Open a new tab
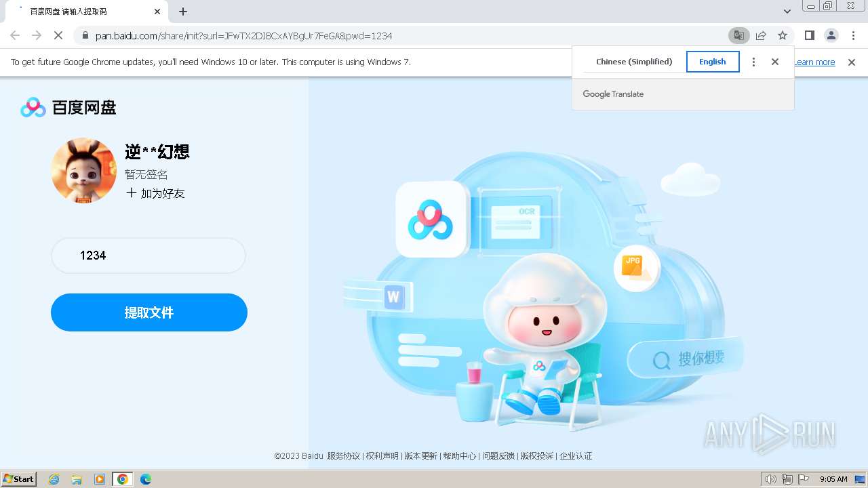The height and width of the screenshot is (488, 868). coord(183,12)
